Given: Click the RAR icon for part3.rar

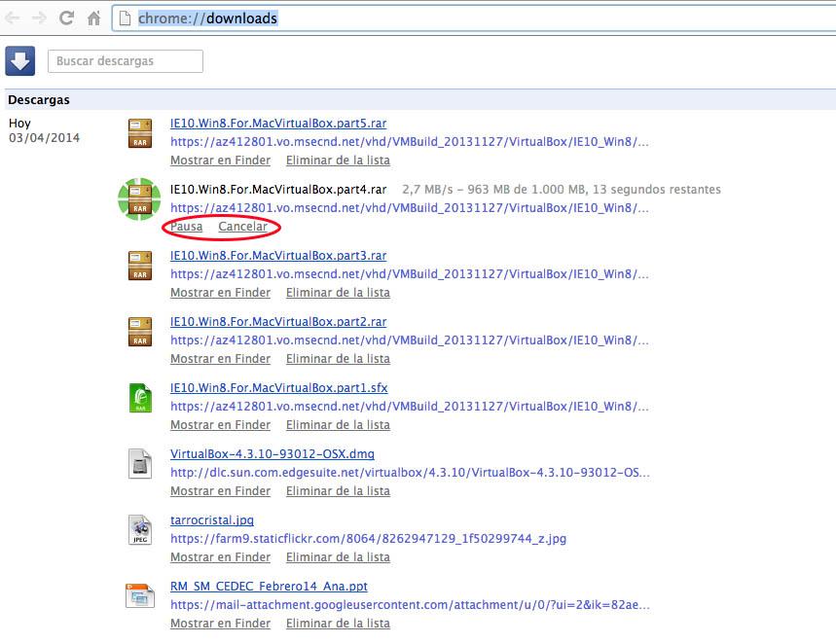Looking at the screenshot, I should (140, 265).
